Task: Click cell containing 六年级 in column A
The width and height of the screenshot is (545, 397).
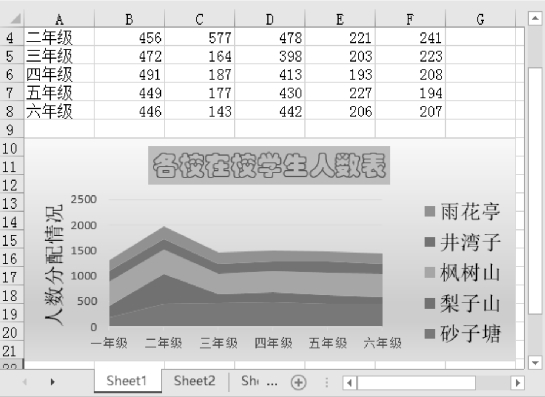Action: 59,111
